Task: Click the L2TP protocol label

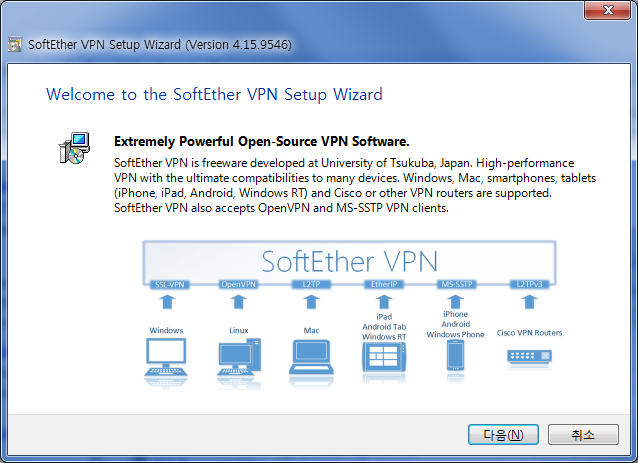Action: click(x=311, y=284)
